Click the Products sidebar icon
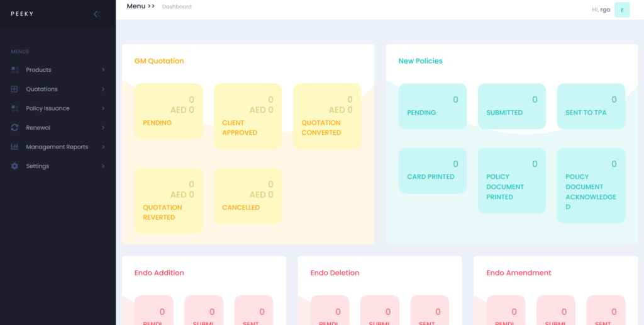The width and height of the screenshot is (644, 325). coord(14,70)
